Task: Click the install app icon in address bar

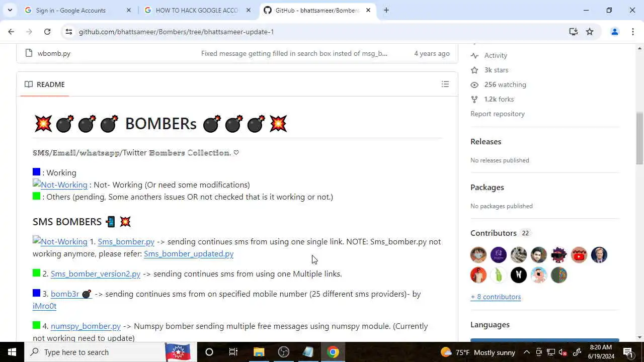Action: coord(573,32)
